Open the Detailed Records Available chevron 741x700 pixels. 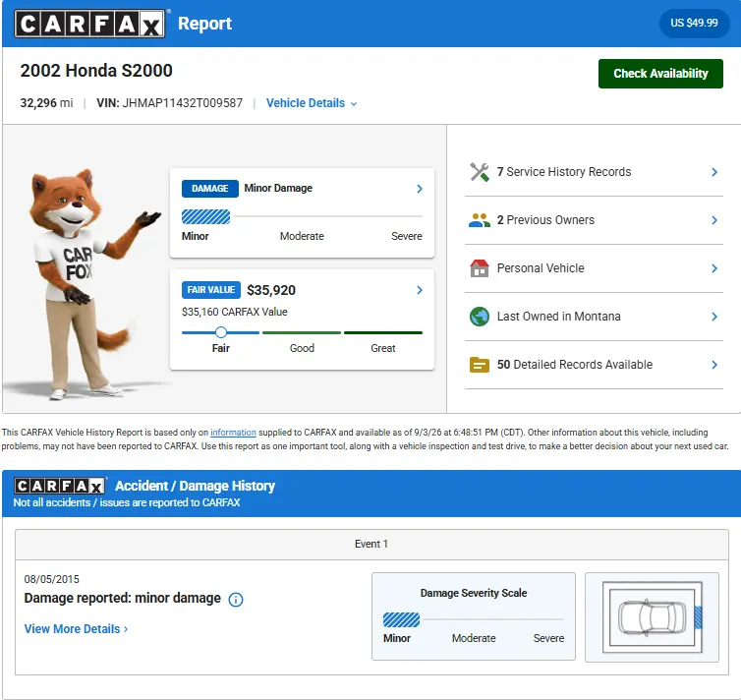coord(714,365)
